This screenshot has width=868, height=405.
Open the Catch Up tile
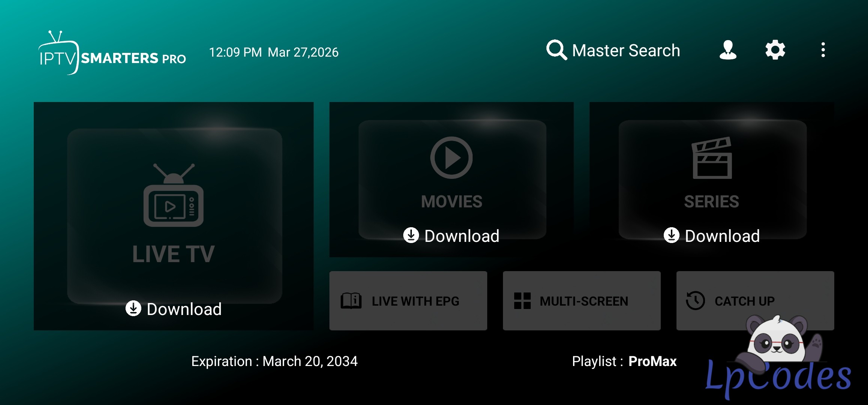pos(731,296)
